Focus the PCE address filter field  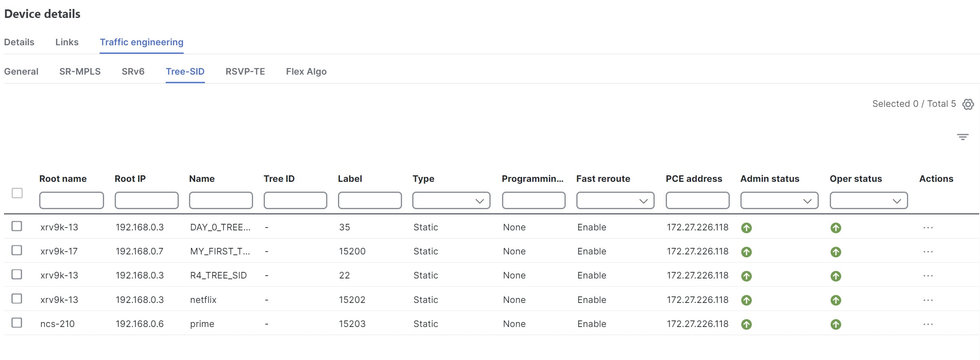[698, 201]
